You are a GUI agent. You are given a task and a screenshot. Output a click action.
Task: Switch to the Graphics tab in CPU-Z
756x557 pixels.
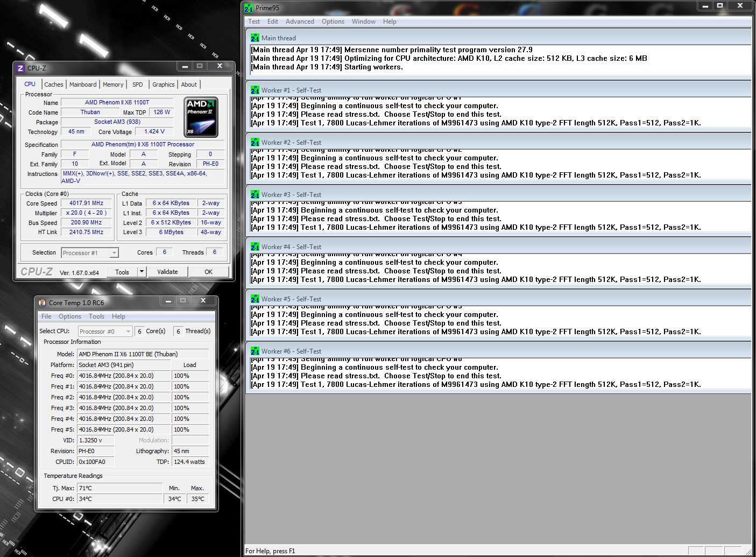(164, 84)
